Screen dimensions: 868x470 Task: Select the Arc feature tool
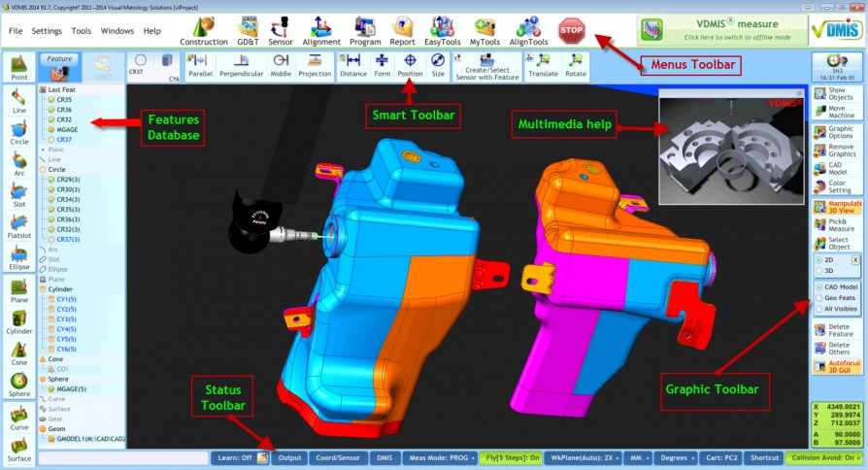pos(18,164)
